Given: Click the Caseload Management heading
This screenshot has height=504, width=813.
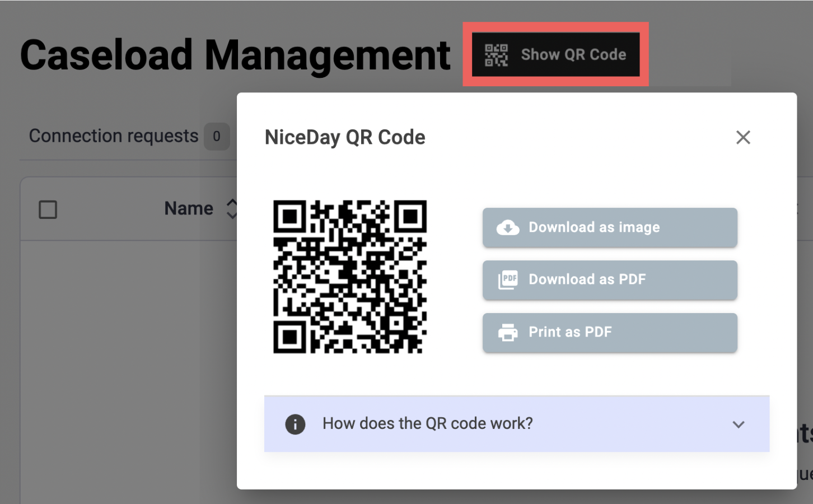Looking at the screenshot, I should pos(235,55).
